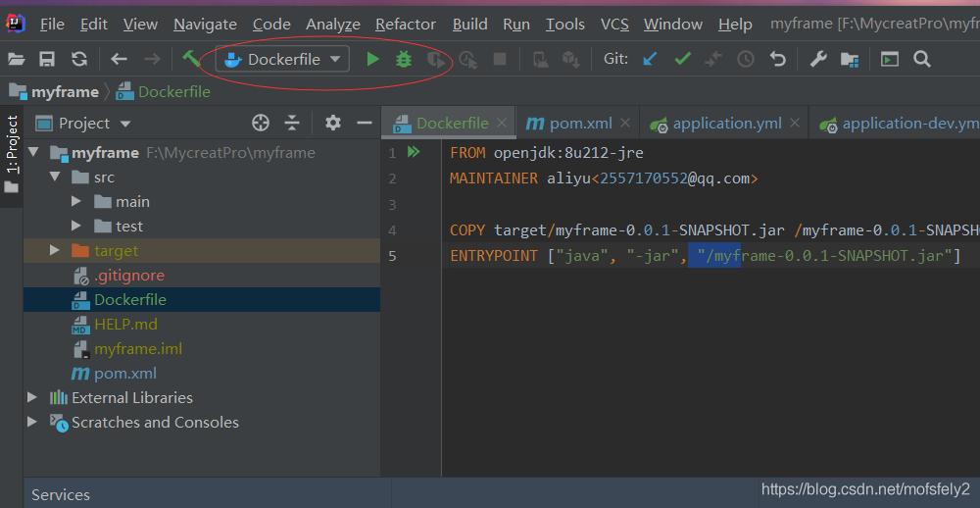980x508 pixels.
Task: Expand the target folder
Action: click(x=55, y=251)
